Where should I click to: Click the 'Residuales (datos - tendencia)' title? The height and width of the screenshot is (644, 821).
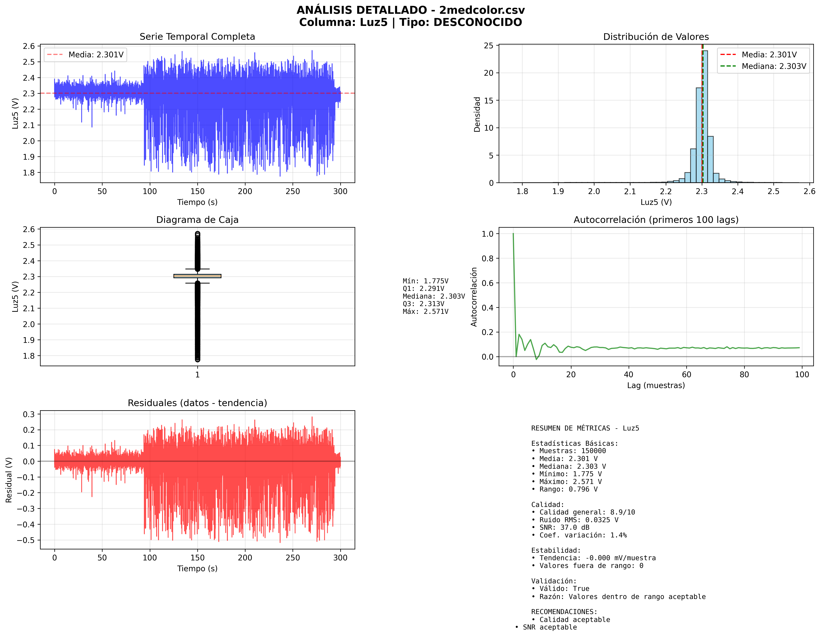pyautogui.click(x=197, y=403)
